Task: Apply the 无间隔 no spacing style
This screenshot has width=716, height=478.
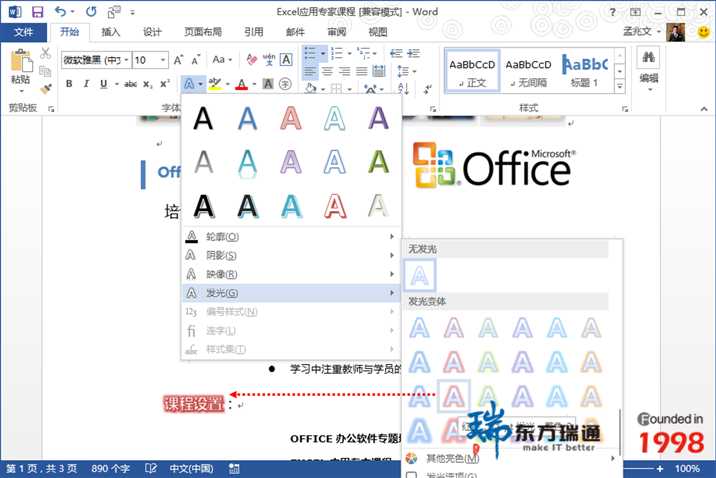Action: click(x=528, y=72)
